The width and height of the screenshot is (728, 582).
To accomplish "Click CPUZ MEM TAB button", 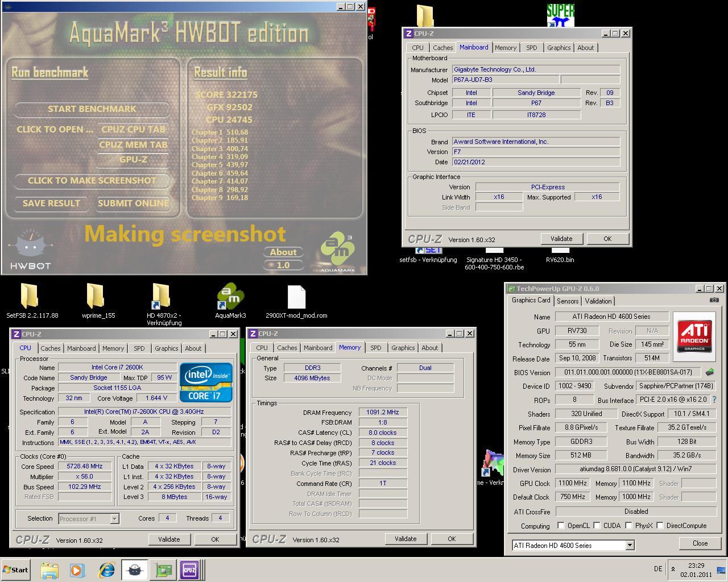I will pos(133,144).
